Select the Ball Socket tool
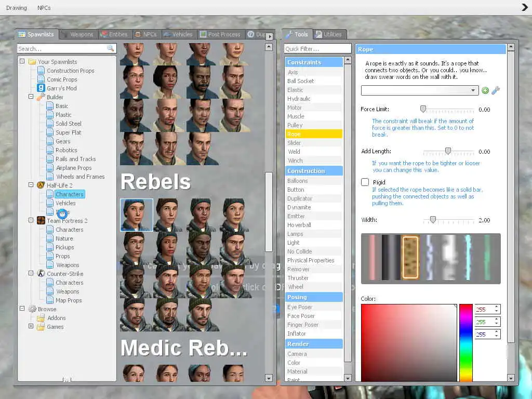 coord(313,81)
